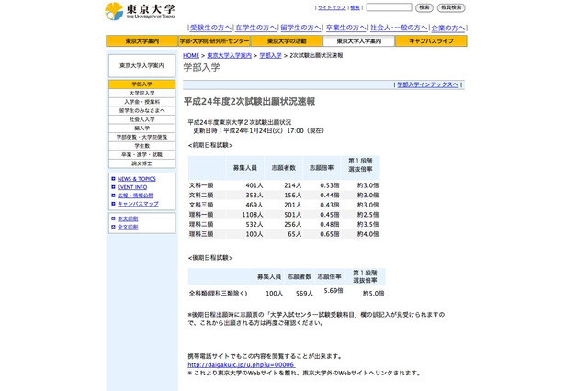Screen dimensions: 588x391
Task: Click the 全文印刷 print link
Action: 128,227
